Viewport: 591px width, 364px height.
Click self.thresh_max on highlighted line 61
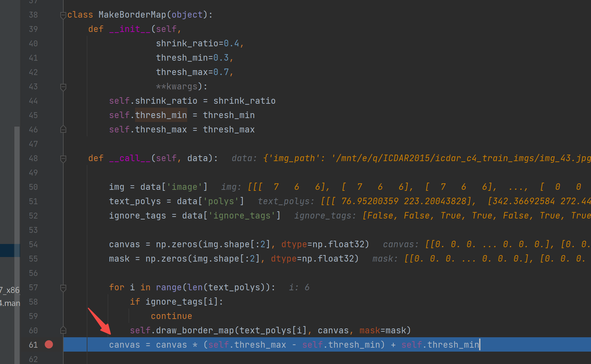pos(247,345)
